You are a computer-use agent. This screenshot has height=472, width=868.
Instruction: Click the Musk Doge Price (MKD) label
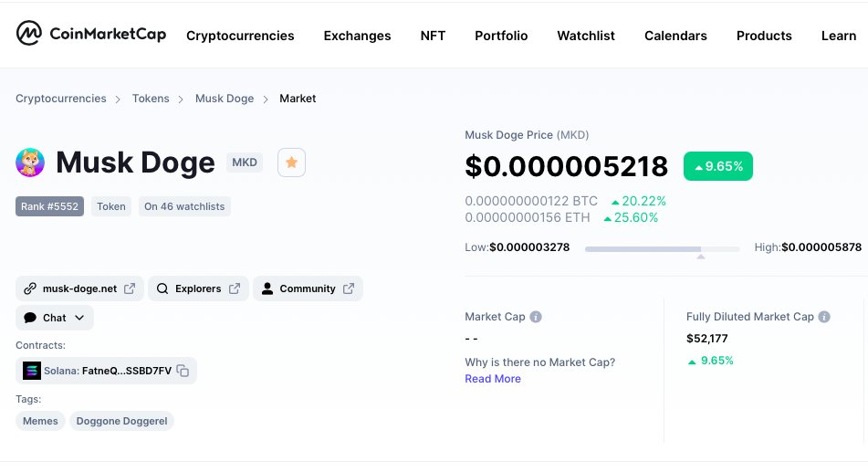tap(527, 135)
